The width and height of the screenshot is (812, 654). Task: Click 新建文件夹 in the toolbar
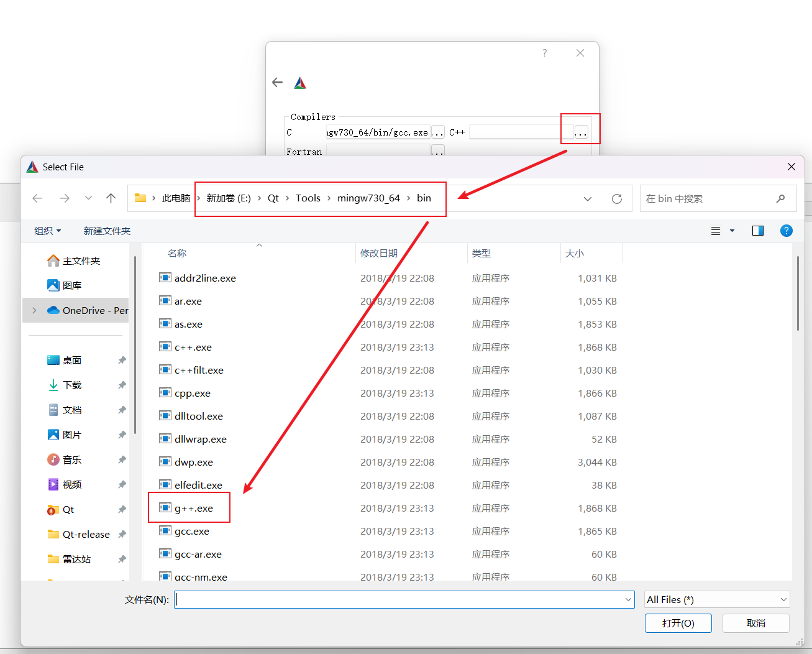coord(107,231)
